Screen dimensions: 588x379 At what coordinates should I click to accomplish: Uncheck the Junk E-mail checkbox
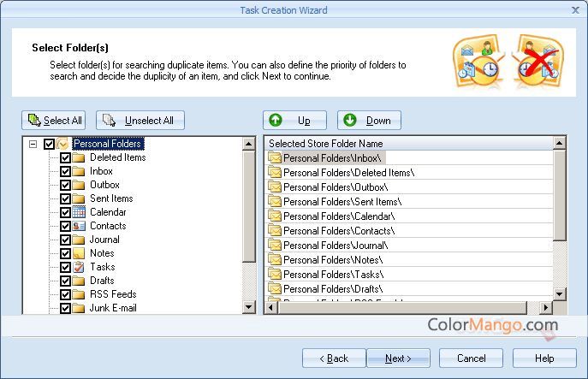[65, 308]
